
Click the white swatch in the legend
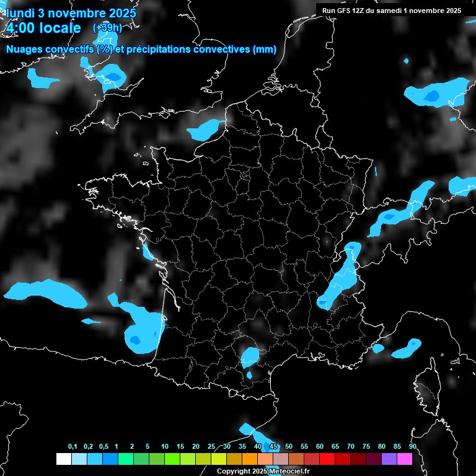coord(64,459)
